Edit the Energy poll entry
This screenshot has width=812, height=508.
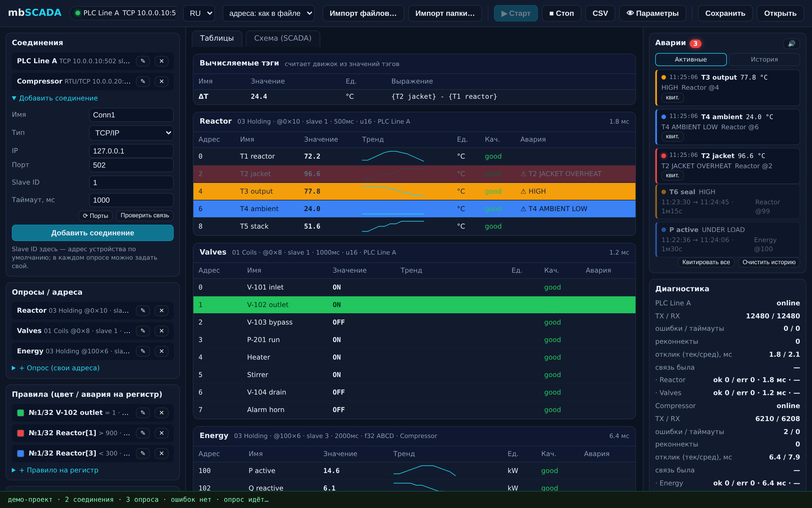pyautogui.click(x=143, y=351)
